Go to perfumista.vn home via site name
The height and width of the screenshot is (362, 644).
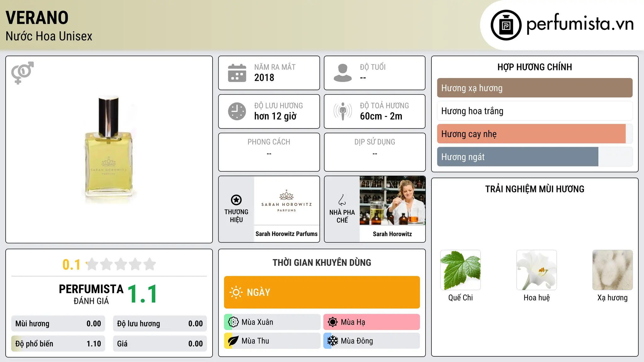coord(580,24)
